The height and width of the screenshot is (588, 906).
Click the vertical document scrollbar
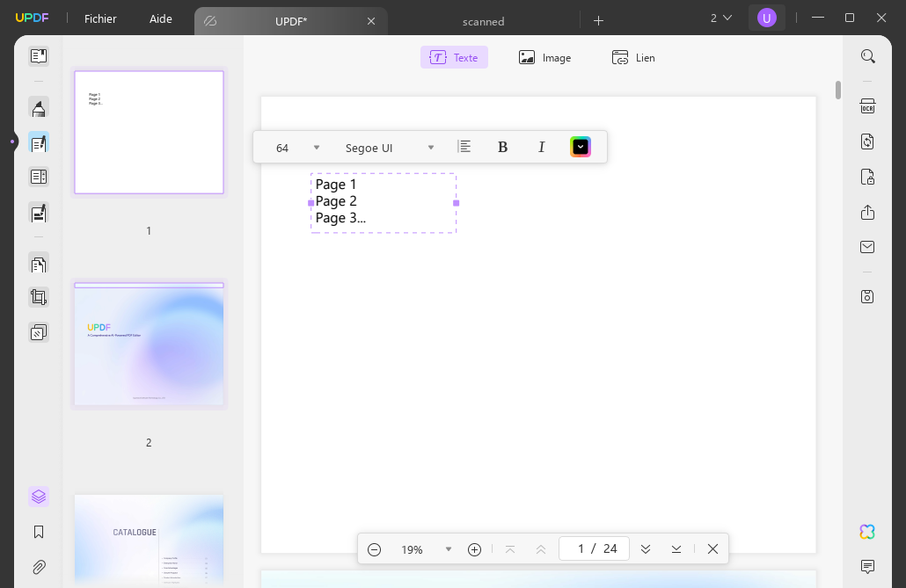point(837,91)
